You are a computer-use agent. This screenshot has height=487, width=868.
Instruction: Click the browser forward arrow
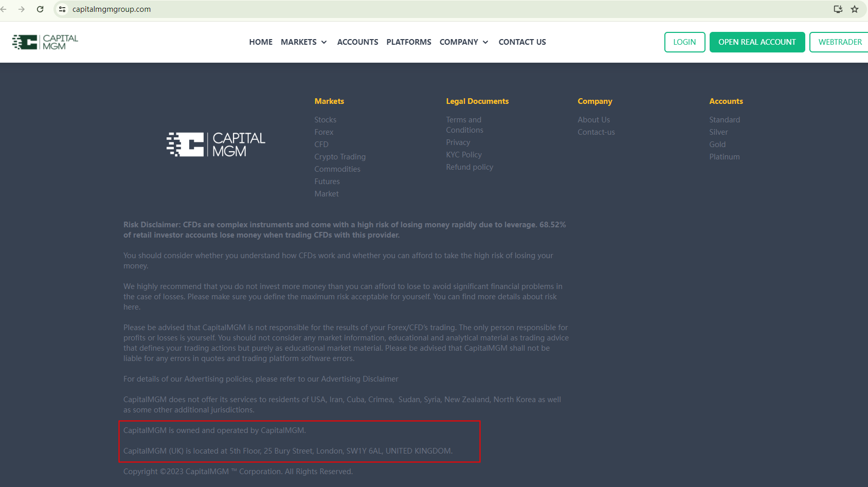pos(22,9)
